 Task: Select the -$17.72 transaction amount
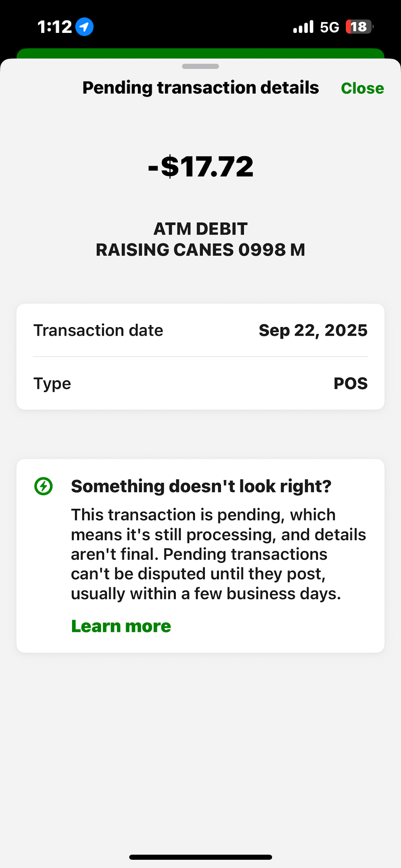200,166
